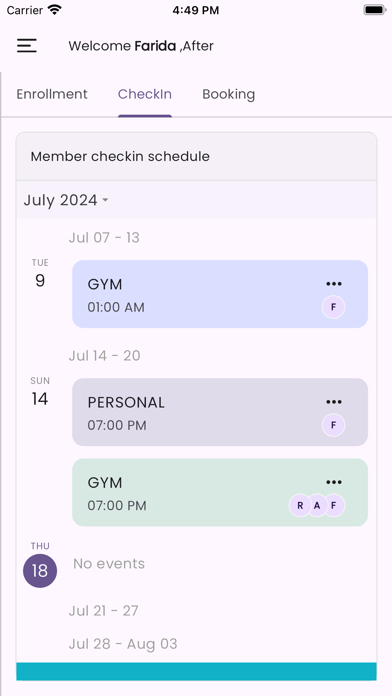Image resolution: width=392 pixels, height=696 pixels.
Task: Expand the July 2024 month dropdown
Action: click(x=66, y=200)
